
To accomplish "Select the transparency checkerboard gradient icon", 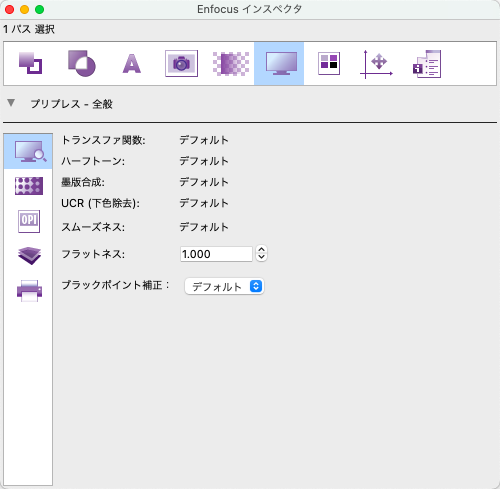I will point(231,63).
